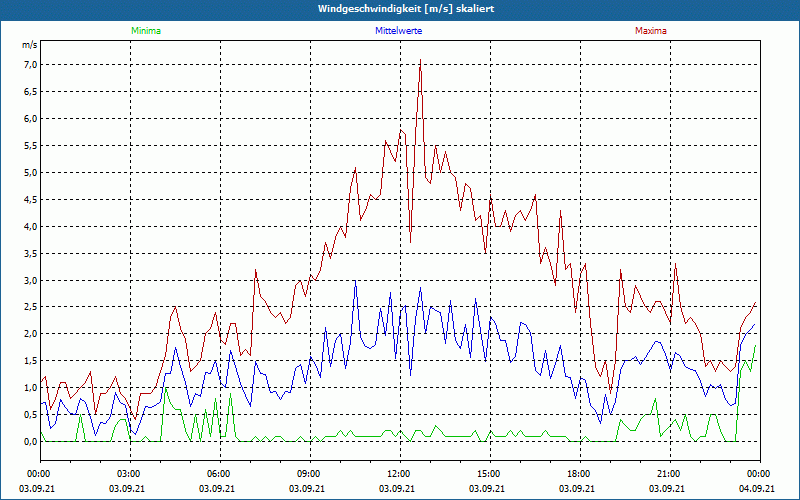This screenshot has height=500, width=800.
Task: Click the '21:00' time axis label
Action: click(667, 474)
